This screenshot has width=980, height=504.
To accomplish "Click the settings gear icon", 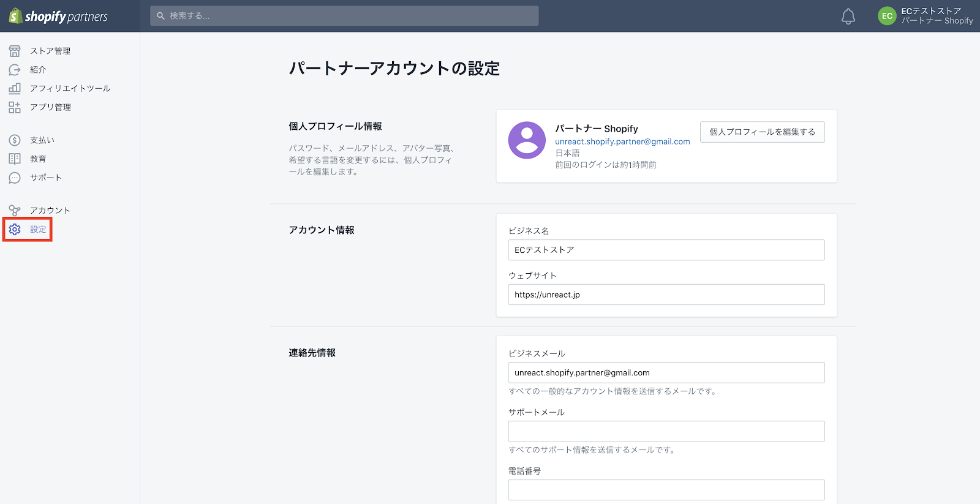I will [x=15, y=229].
